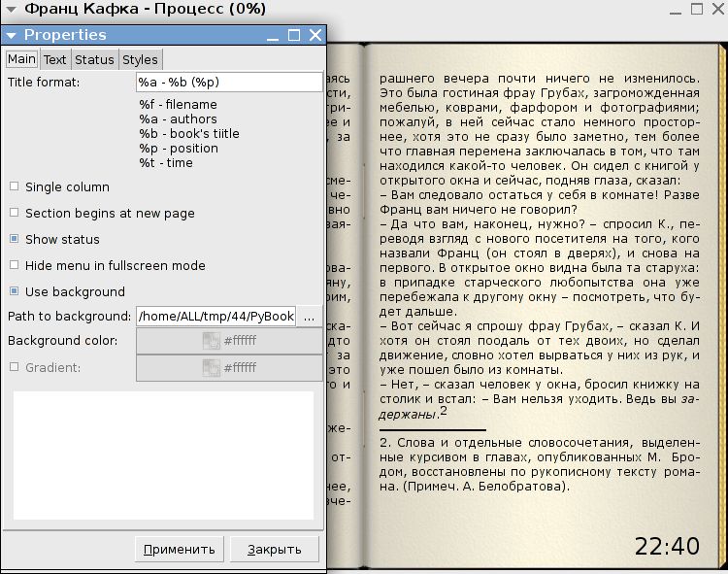
Task: Maximize the Франц Кафка reader window
Action: [697, 9]
